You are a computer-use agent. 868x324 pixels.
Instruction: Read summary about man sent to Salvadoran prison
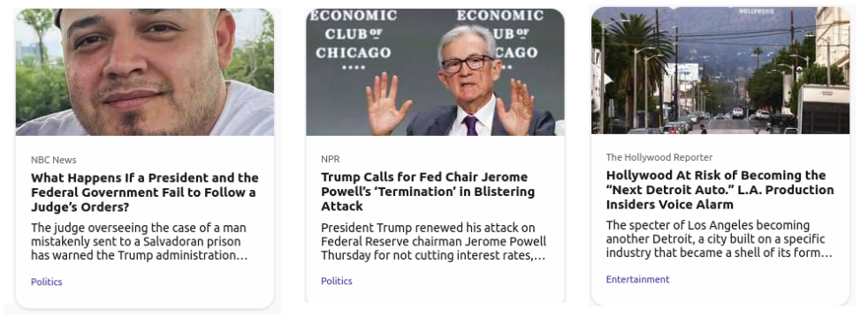point(139,242)
